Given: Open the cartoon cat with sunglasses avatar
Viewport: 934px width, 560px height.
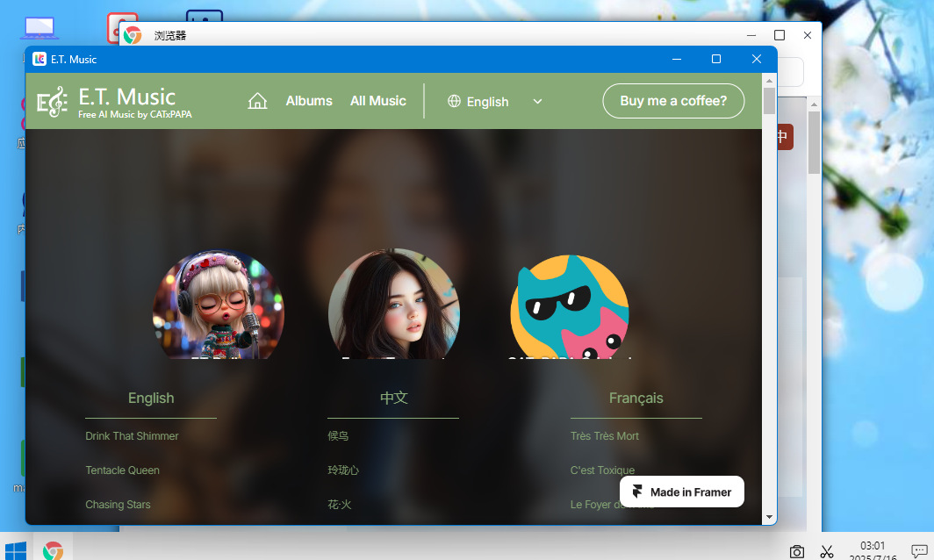Looking at the screenshot, I should click(570, 306).
